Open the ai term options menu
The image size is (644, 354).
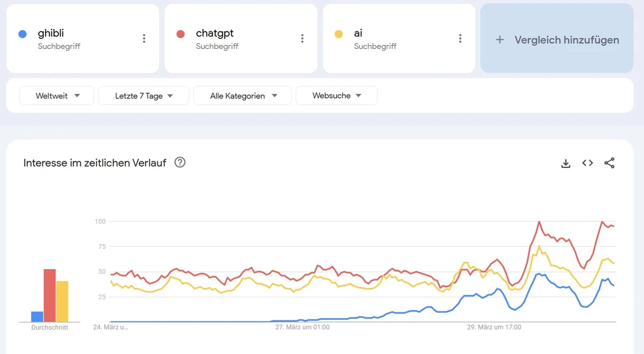[x=460, y=39]
